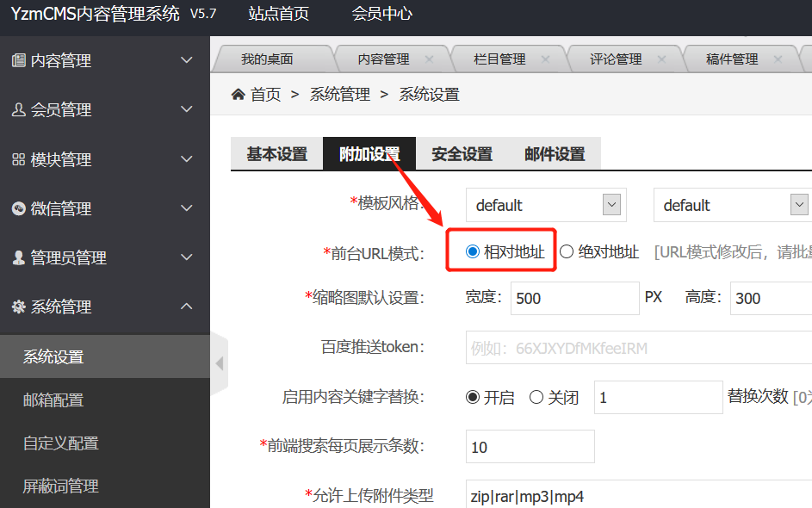The image size is (812, 508).
Task: Click the 系统管理 gear icon
Action: (x=18, y=307)
